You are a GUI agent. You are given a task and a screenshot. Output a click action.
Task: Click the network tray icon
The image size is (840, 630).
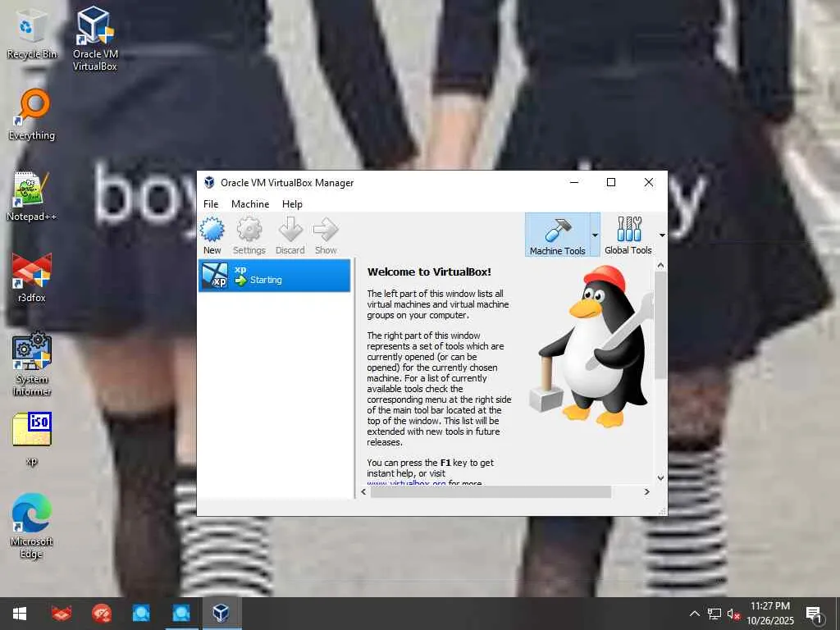(714, 614)
